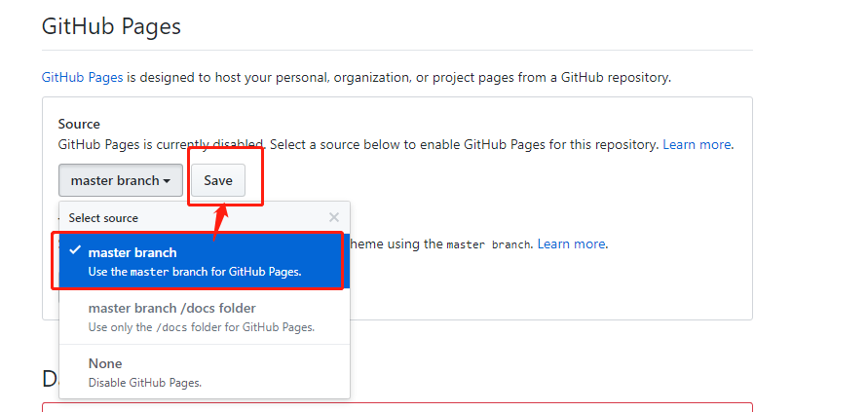
Task: Click the caret arrow on source dropdown
Action: coord(168,181)
